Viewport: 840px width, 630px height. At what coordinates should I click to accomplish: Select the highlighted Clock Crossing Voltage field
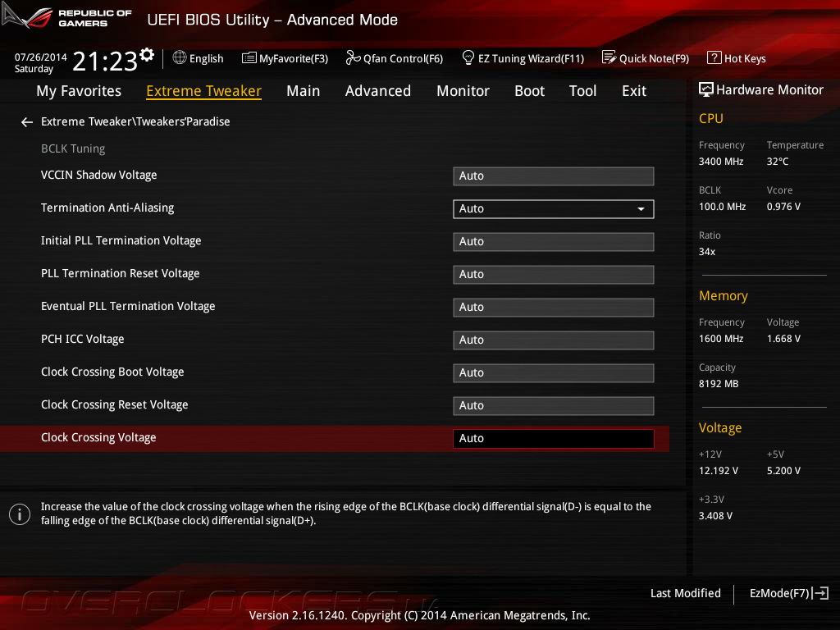[x=554, y=438]
